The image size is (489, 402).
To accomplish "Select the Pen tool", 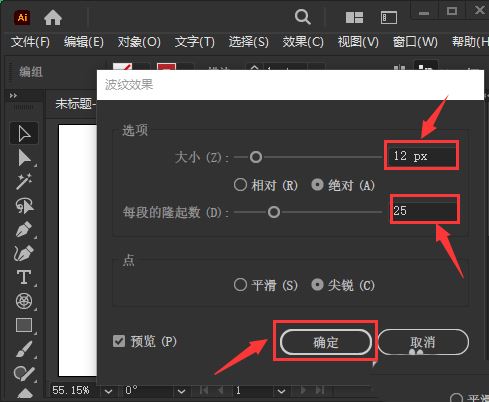I will (24, 229).
